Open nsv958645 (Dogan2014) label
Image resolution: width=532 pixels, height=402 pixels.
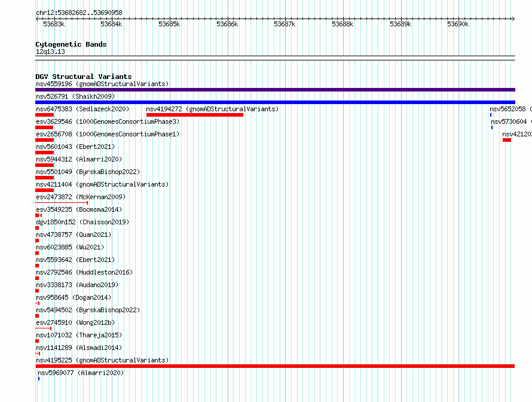tap(74, 297)
